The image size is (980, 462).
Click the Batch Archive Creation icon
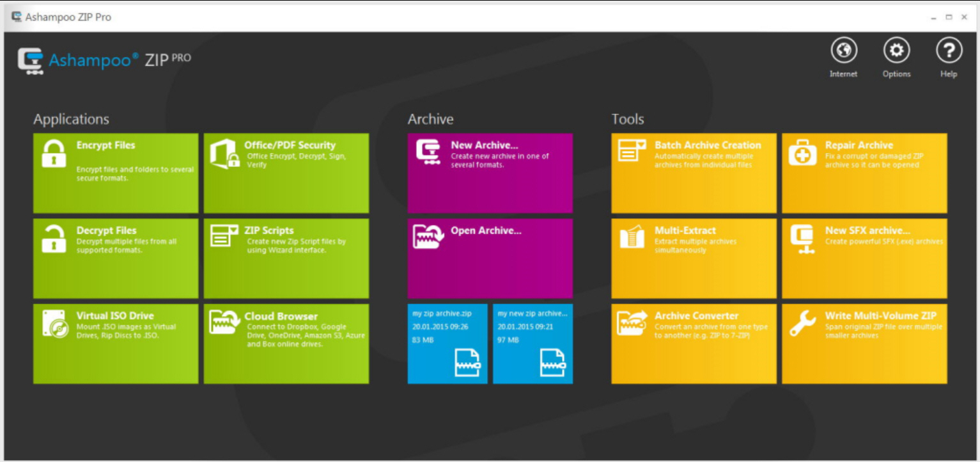[632, 150]
